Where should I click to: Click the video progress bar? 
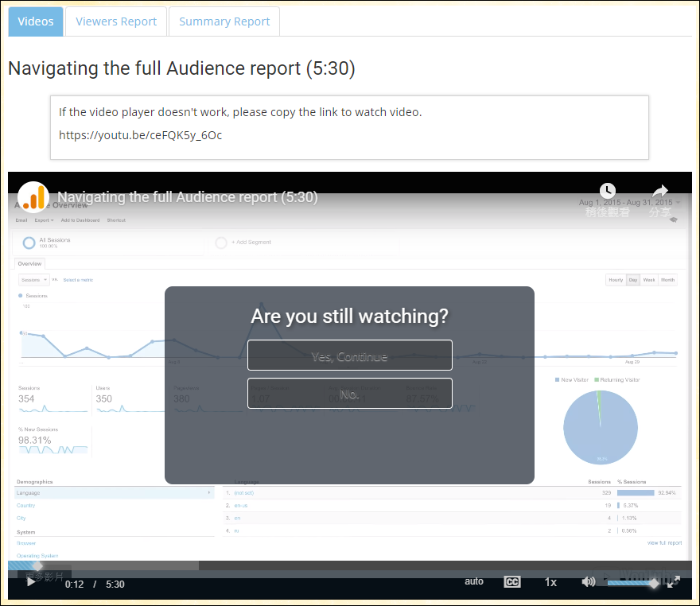[x=350, y=565]
